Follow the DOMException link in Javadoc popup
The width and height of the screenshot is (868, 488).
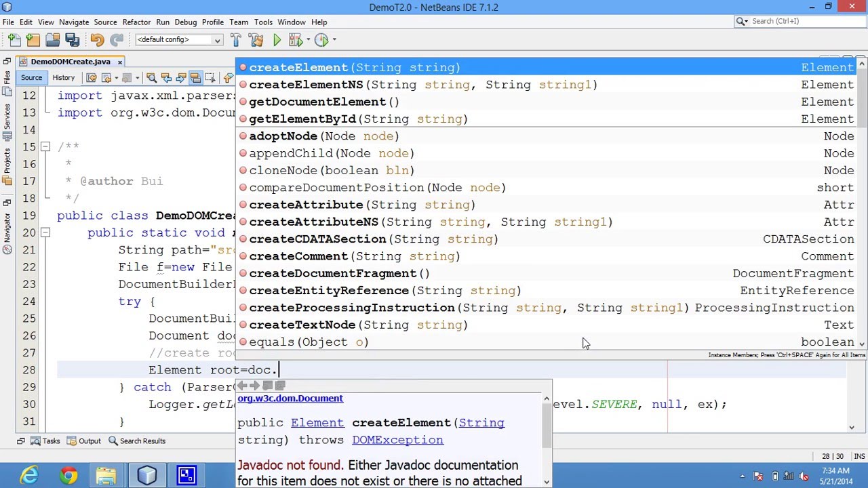click(397, 440)
